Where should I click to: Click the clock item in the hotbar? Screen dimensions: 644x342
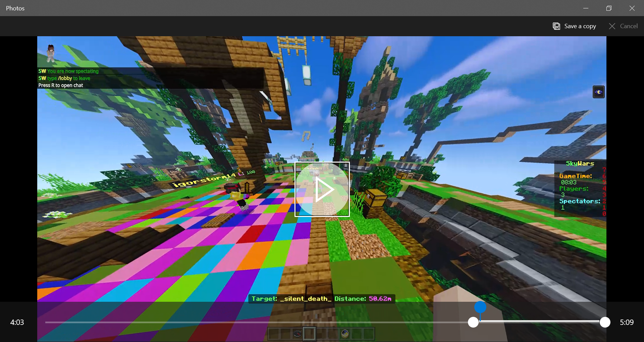[345, 334]
